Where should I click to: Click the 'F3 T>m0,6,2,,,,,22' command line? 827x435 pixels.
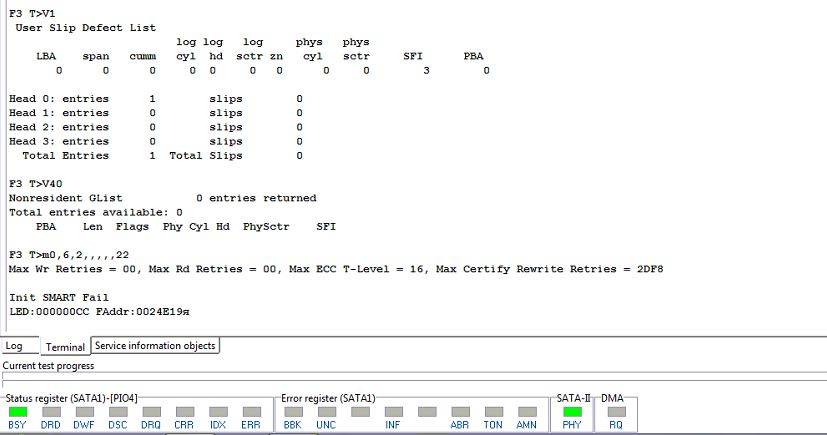tap(69, 255)
